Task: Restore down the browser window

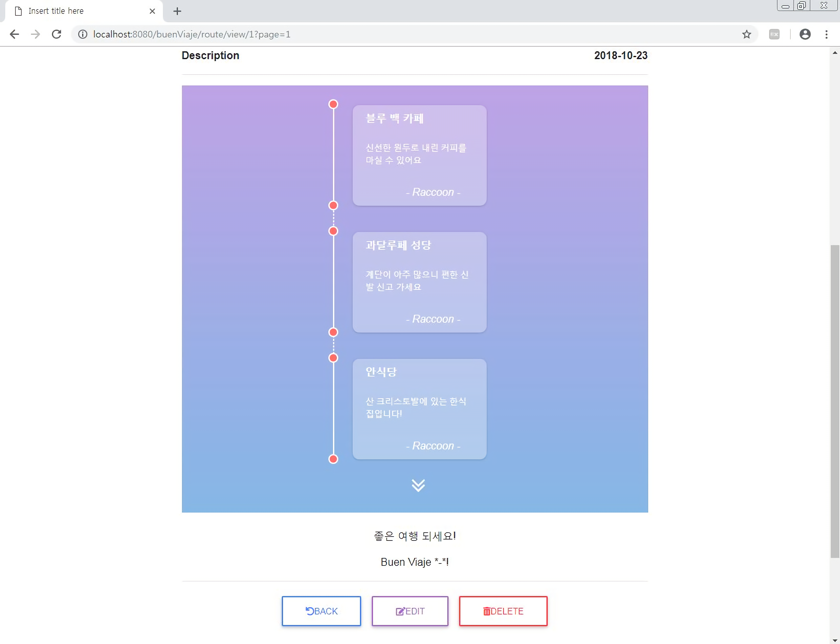Action: coord(802,6)
